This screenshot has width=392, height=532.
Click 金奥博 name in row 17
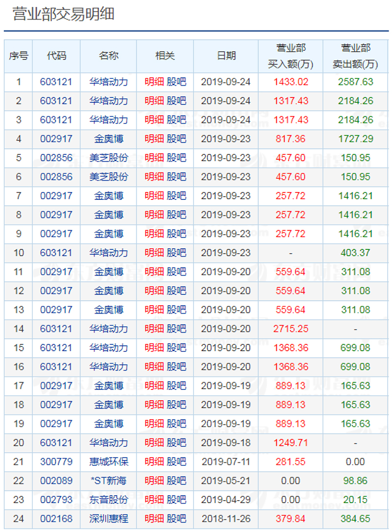(108, 386)
